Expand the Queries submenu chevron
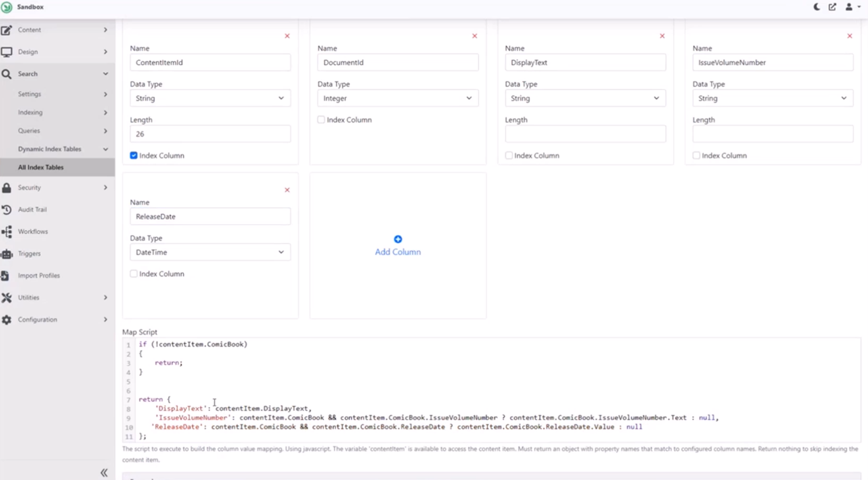868x480 pixels. pos(105,131)
